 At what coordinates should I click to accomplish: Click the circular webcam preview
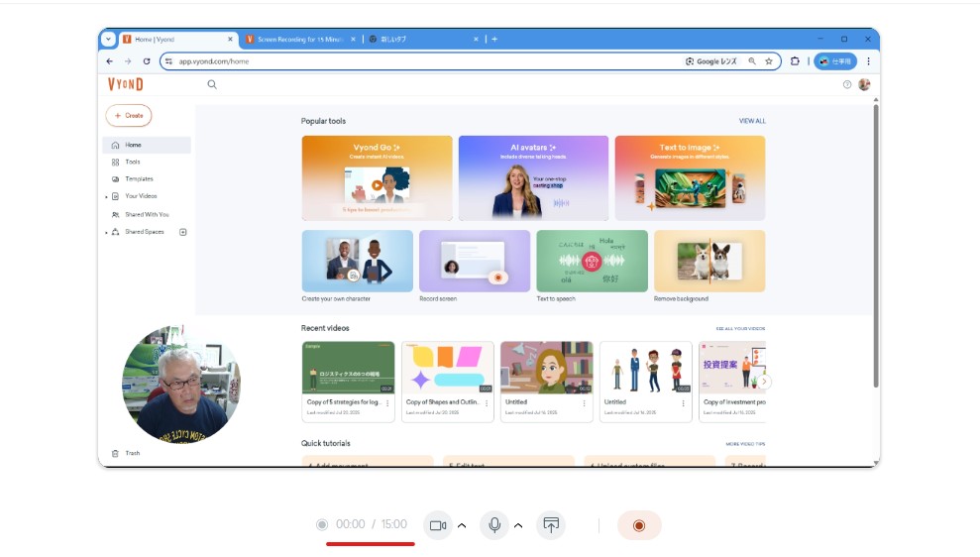click(181, 385)
